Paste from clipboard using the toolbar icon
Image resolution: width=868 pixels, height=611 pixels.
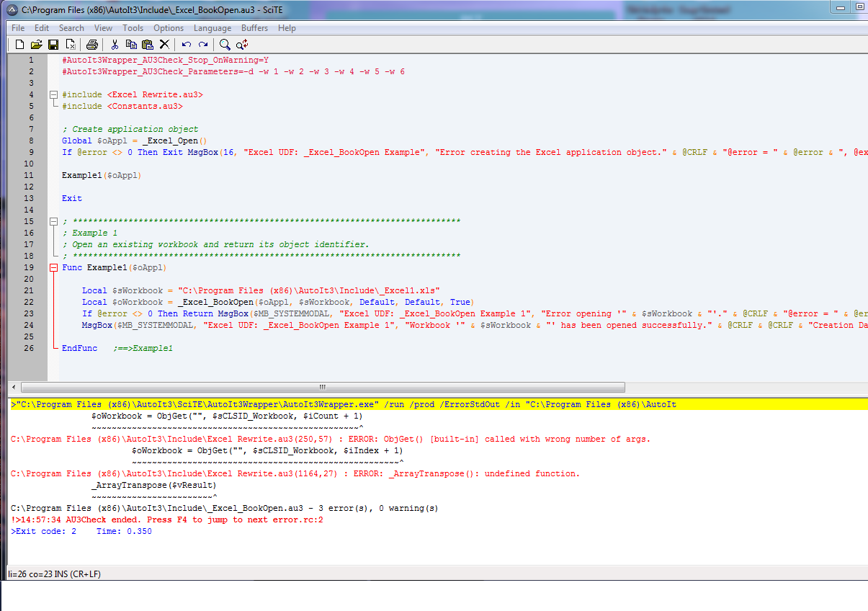point(148,45)
